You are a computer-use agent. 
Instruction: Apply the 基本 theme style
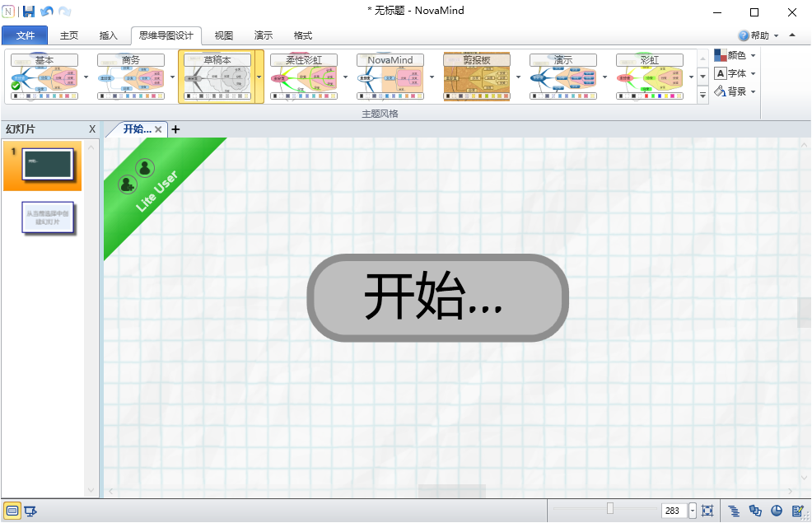click(45, 76)
